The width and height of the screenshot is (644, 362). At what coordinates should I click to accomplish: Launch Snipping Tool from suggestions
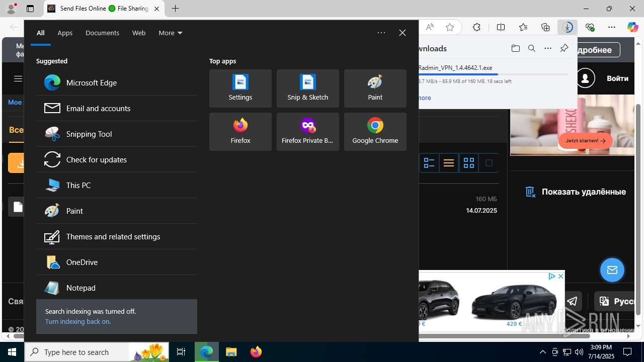coord(117,134)
